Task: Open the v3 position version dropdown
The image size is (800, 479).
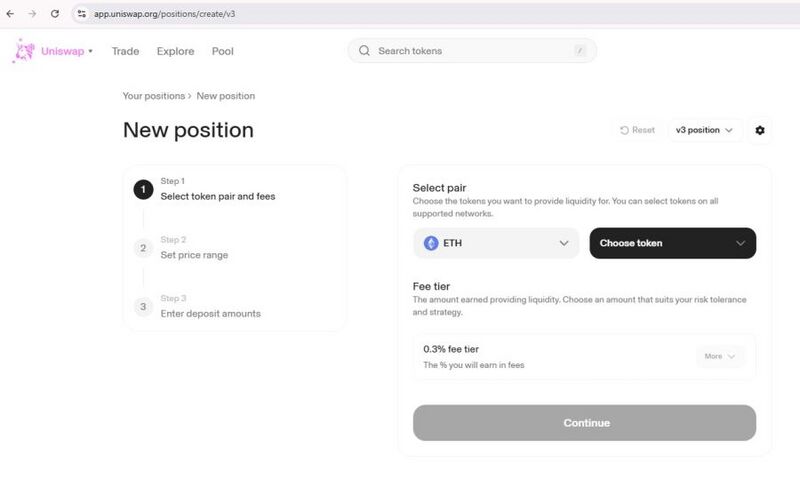Action: (704, 130)
